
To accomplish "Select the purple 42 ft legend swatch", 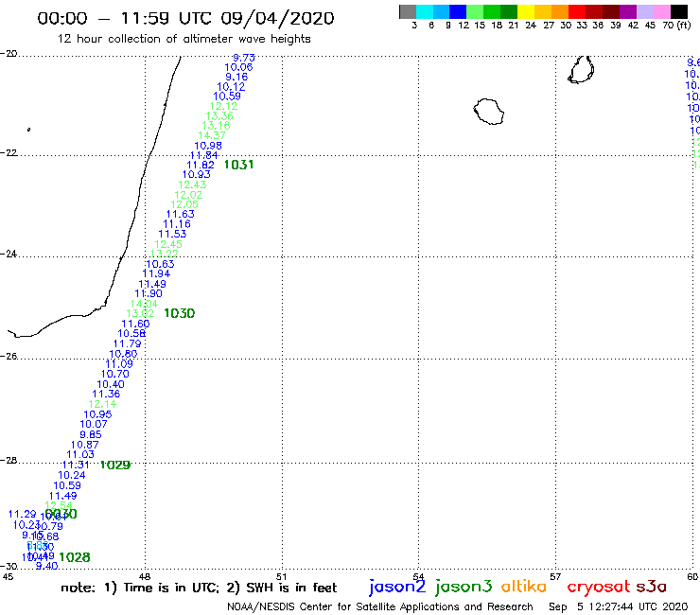I will click(x=628, y=11).
